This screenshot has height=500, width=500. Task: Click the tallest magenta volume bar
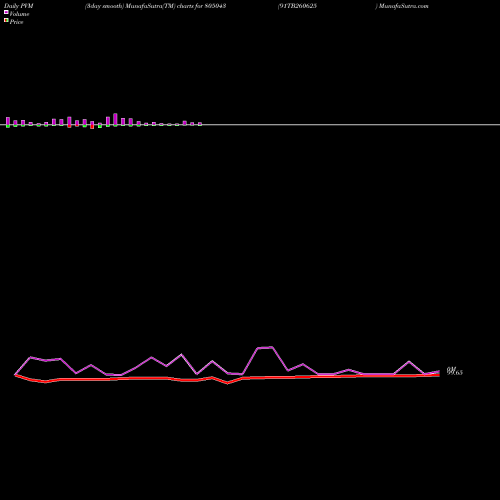(x=115, y=119)
